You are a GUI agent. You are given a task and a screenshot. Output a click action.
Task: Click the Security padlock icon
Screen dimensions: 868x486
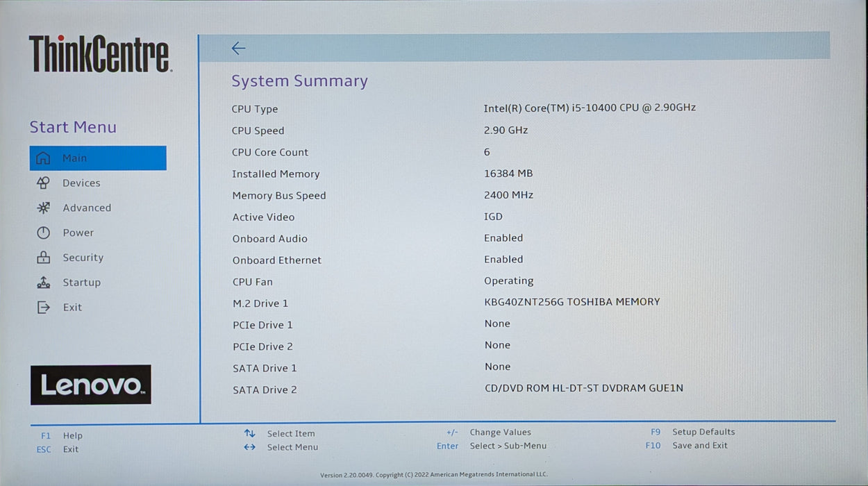pyautogui.click(x=43, y=258)
